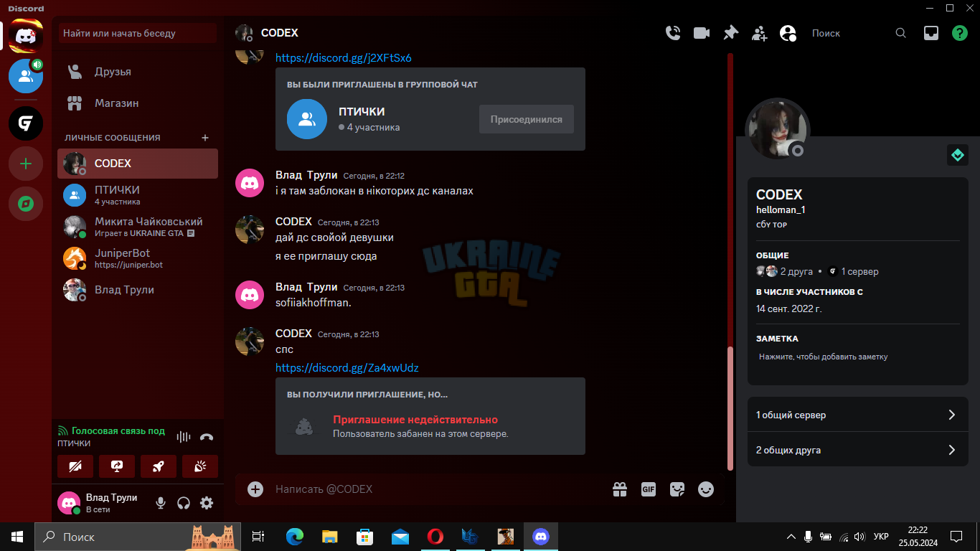Click '1 сервер' mutual server text
Image resolution: width=980 pixels, height=551 pixels.
click(x=860, y=272)
